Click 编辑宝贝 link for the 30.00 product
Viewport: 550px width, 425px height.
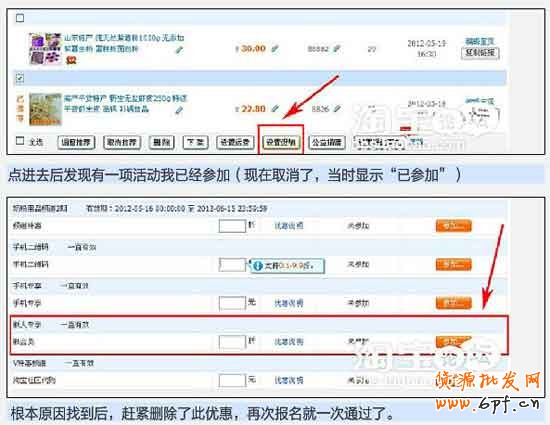[479, 41]
